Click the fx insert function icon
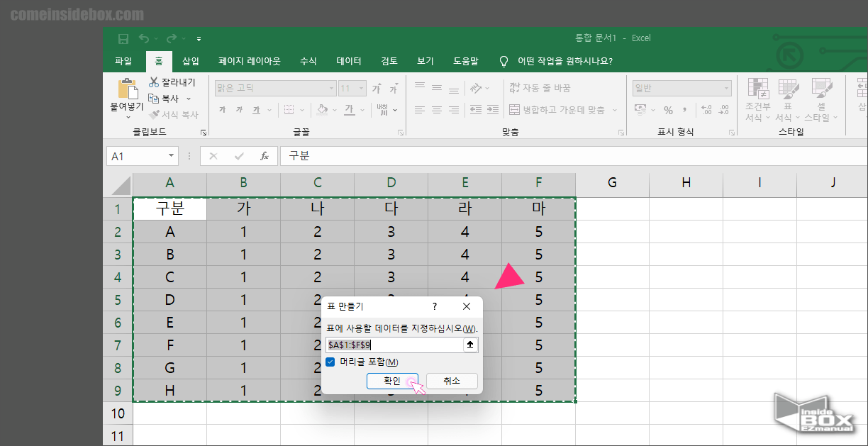 265,156
